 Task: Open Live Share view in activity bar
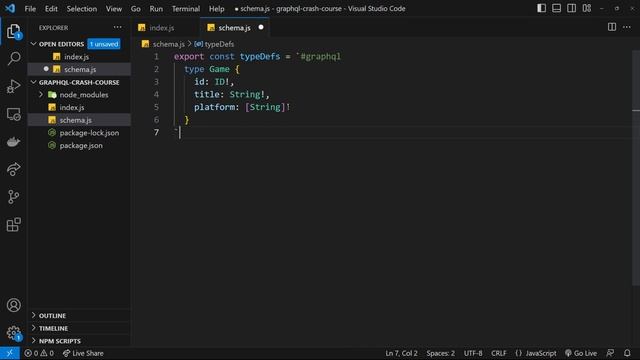[x=13, y=169]
